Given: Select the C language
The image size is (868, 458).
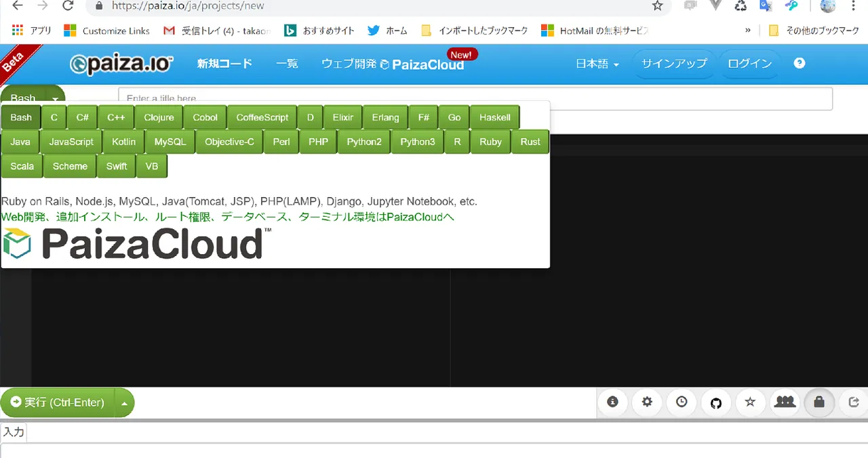Looking at the screenshot, I should (54, 117).
